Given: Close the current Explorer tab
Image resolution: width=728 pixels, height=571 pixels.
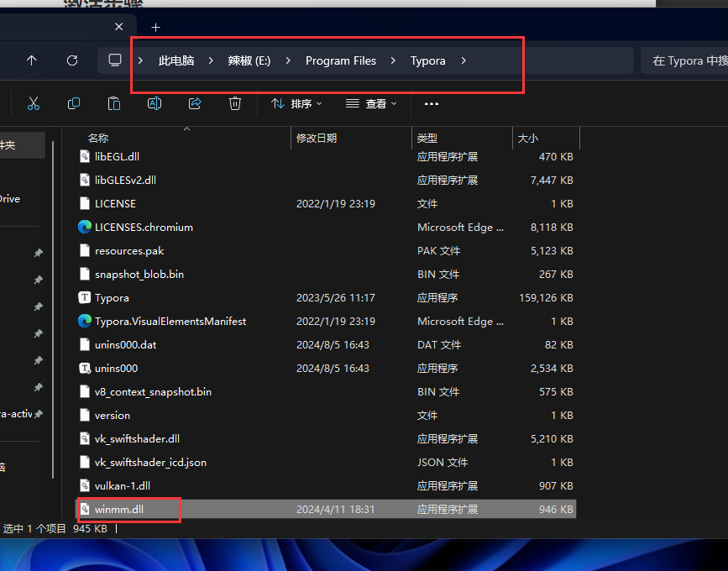Looking at the screenshot, I should coord(119,27).
